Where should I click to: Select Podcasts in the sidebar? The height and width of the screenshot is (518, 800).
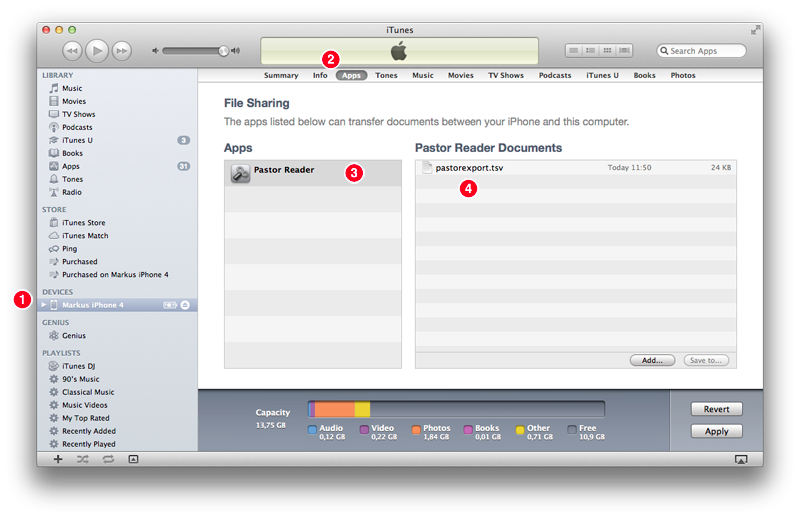coord(117,127)
